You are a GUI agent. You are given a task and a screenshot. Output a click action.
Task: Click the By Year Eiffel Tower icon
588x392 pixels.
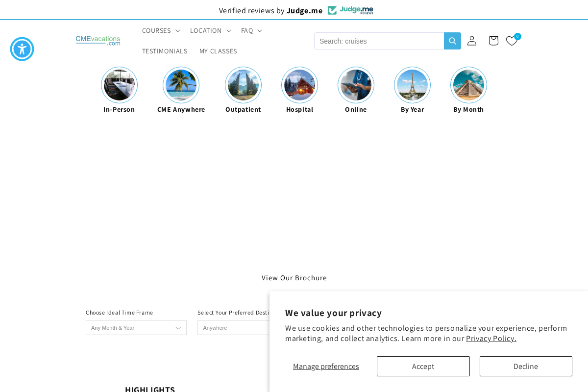[x=412, y=85]
